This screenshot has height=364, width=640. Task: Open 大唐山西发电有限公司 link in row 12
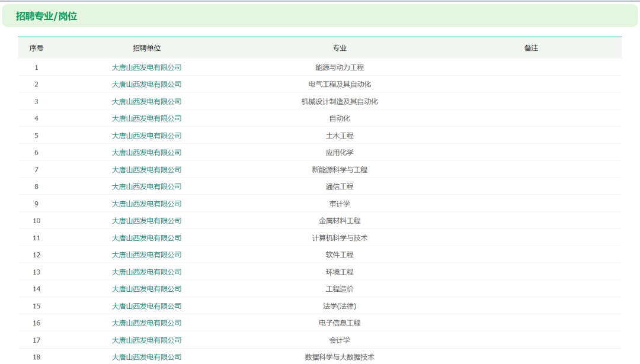click(x=146, y=255)
